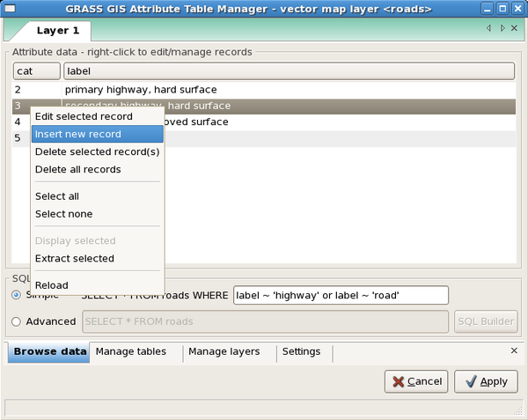
Task: Choose Delete all records
Action: point(77,169)
